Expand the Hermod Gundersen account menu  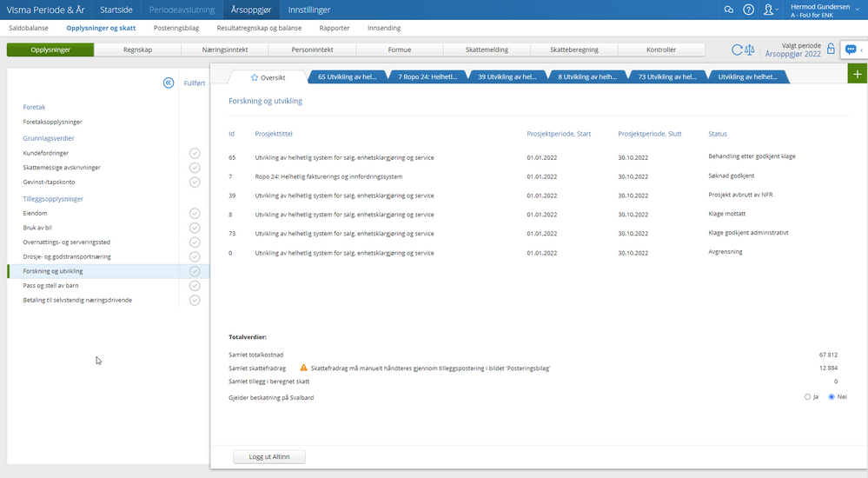[x=825, y=10]
